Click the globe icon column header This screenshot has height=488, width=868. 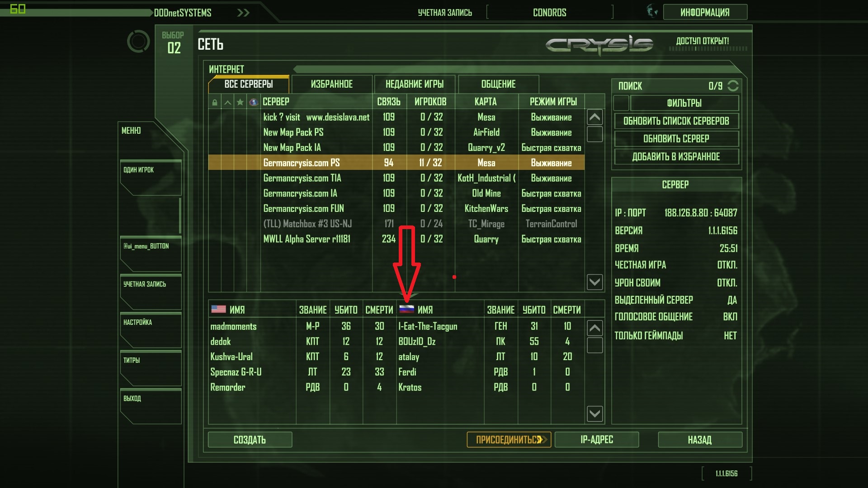point(254,102)
